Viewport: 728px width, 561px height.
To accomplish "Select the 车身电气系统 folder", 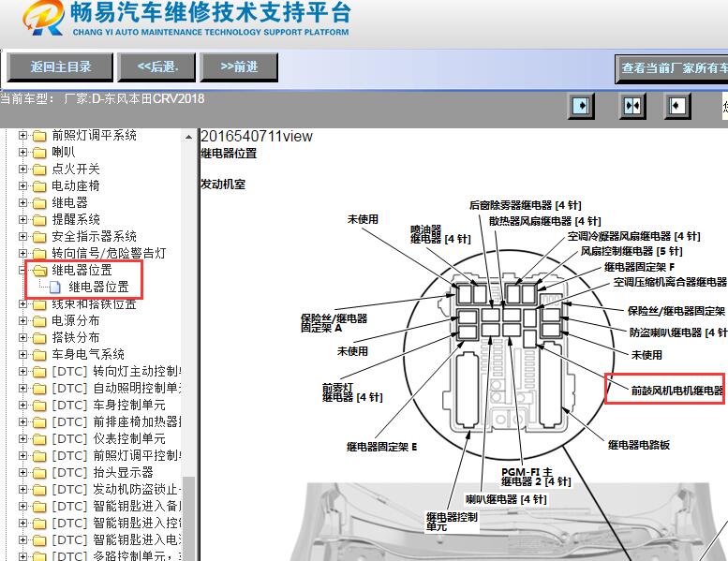I will (x=88, y=355).
